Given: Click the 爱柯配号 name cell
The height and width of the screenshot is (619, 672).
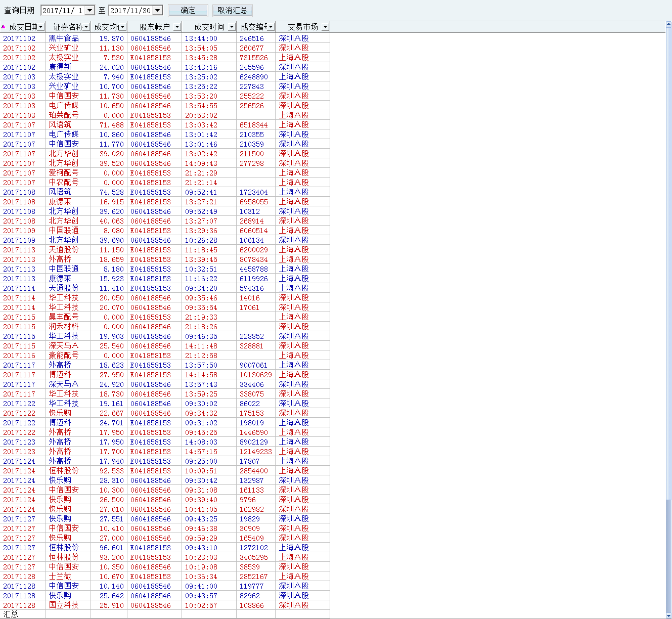Looking at the screenshot, I should pos(64,173).
